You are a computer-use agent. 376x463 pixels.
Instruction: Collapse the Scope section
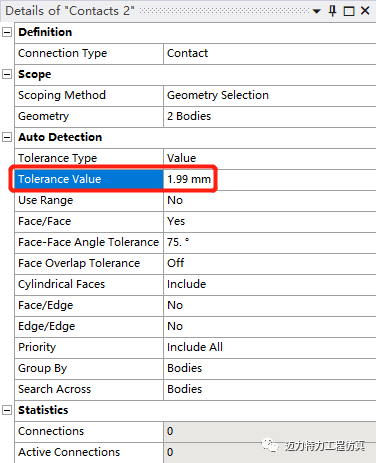7,74
